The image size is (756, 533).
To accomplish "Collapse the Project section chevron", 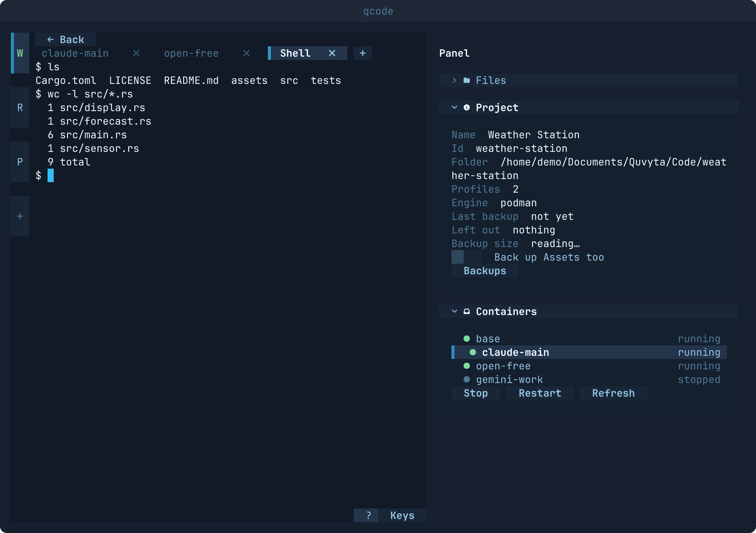I will point(454,107).
